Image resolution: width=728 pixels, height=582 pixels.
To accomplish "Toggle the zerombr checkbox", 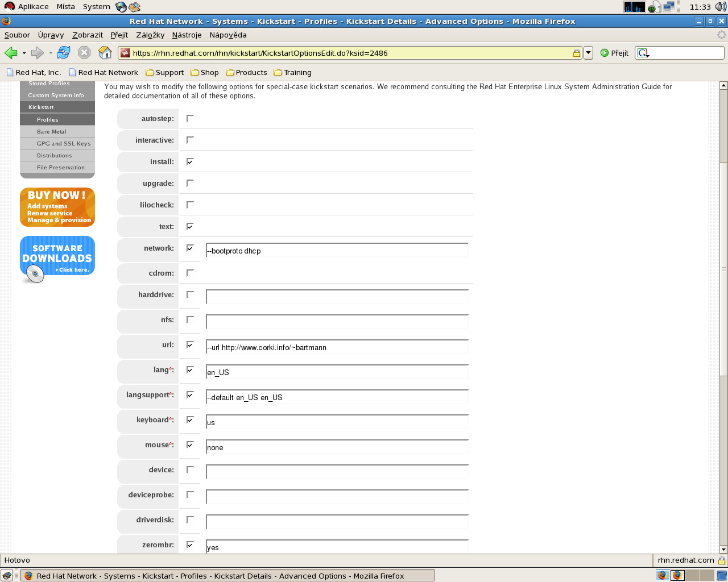I will pyautogui.click(x=190, y=544).
